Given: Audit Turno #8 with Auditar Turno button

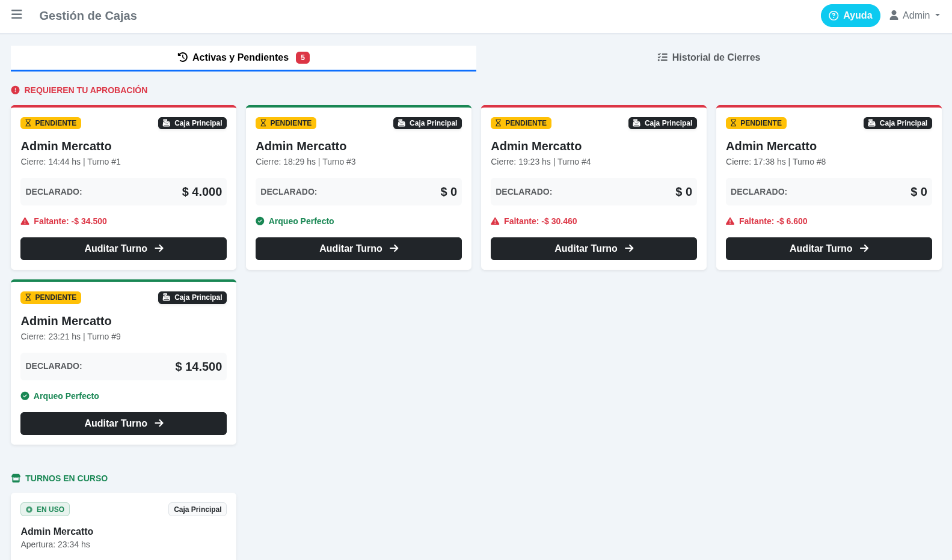Looking at the screenshot, I should (x=829, y=249).
